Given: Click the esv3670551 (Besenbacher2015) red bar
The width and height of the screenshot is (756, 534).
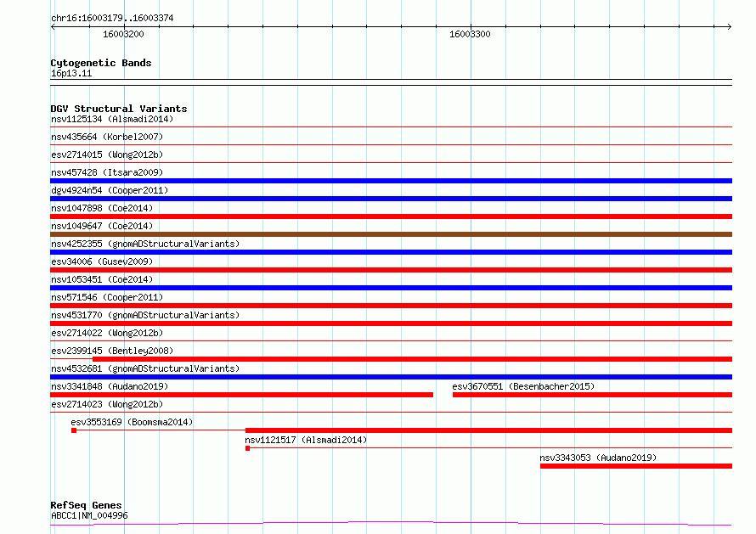Looking at the screenshot, I should [x=593, y=395].
